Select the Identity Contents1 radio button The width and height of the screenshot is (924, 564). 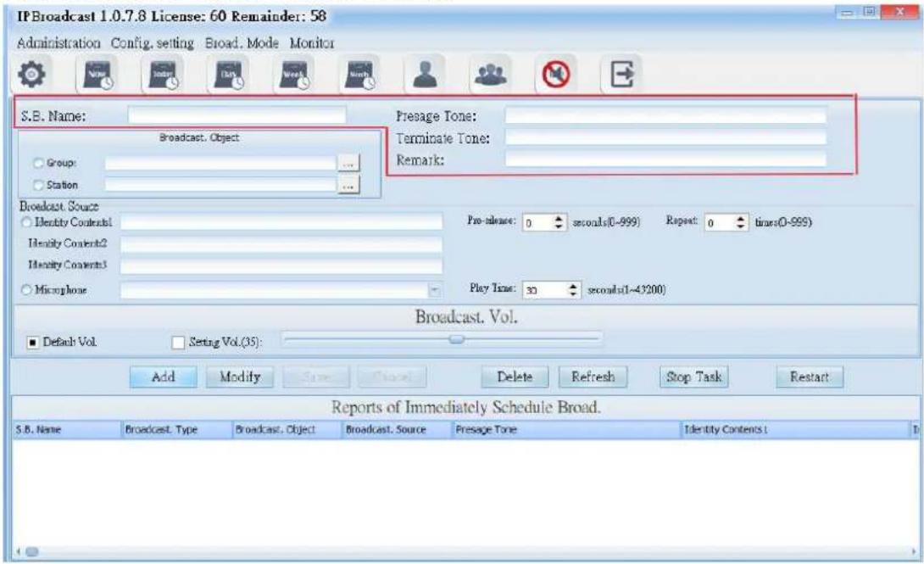26,222
